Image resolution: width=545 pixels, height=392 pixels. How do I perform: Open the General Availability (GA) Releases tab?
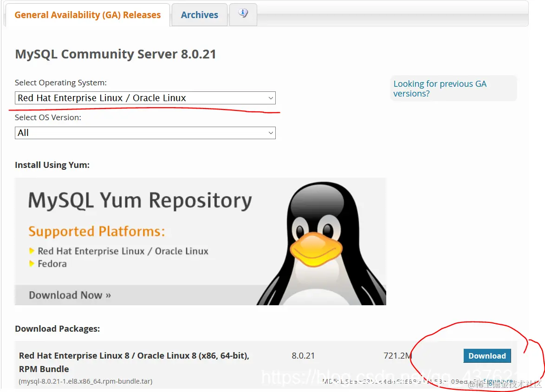(87, 15)
